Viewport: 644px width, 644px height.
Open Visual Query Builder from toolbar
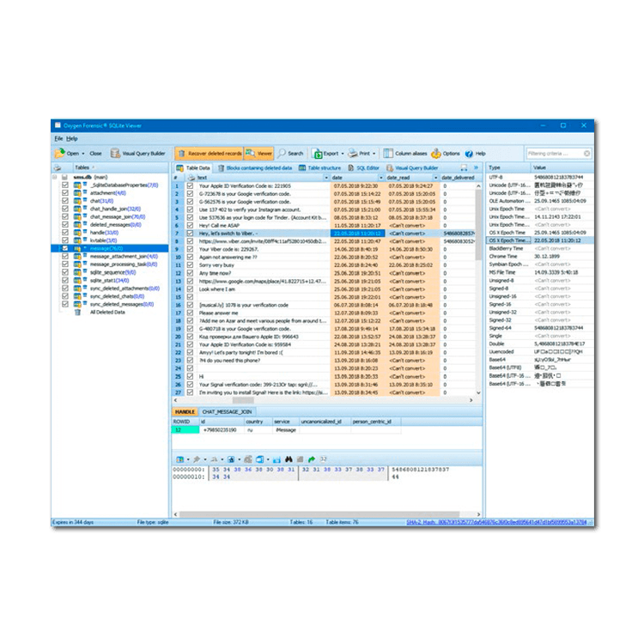click(137, 154)
